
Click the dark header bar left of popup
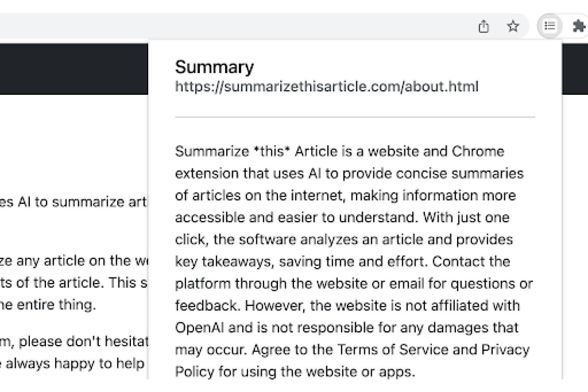click(x=74, y=69)
